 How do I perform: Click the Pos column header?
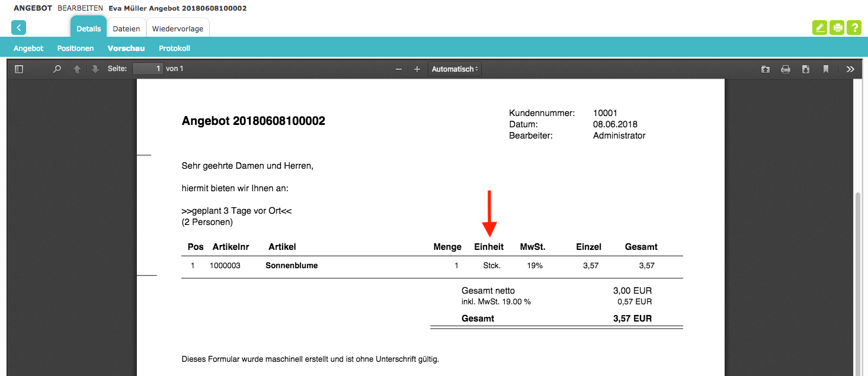click(196, 247)
